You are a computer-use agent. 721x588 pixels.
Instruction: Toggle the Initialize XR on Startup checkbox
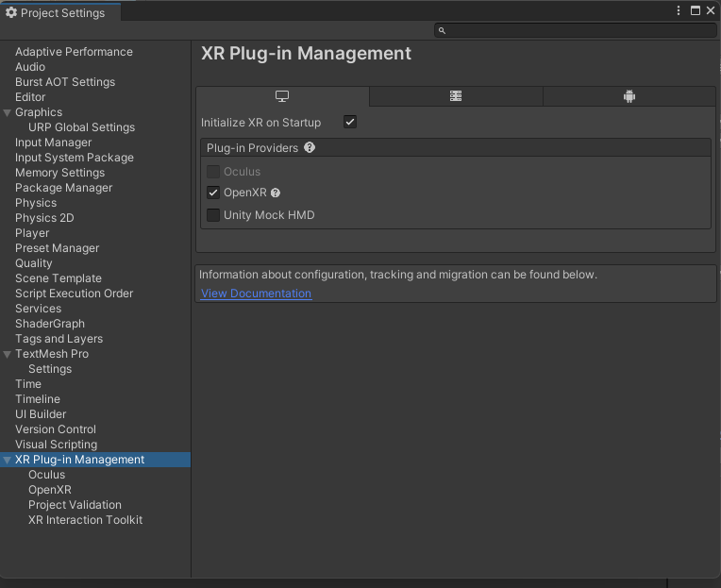point(350,122)
